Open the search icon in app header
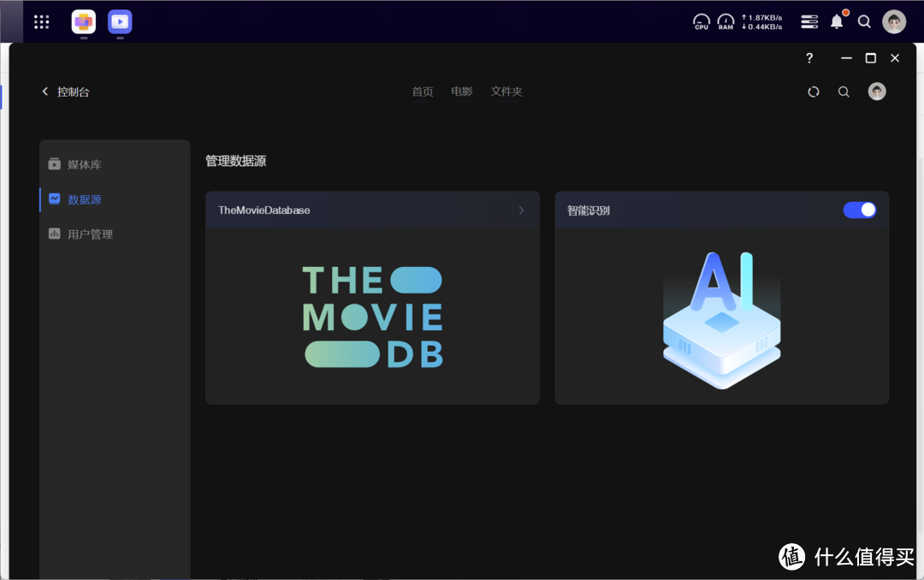 pyautogui.click(x=844, y=92)
